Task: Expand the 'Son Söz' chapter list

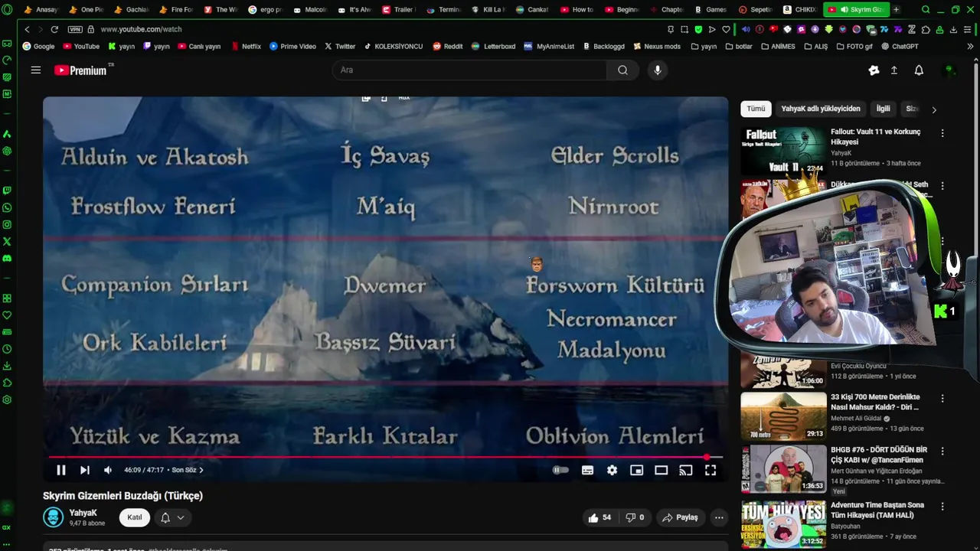Action: pos(188,471)
